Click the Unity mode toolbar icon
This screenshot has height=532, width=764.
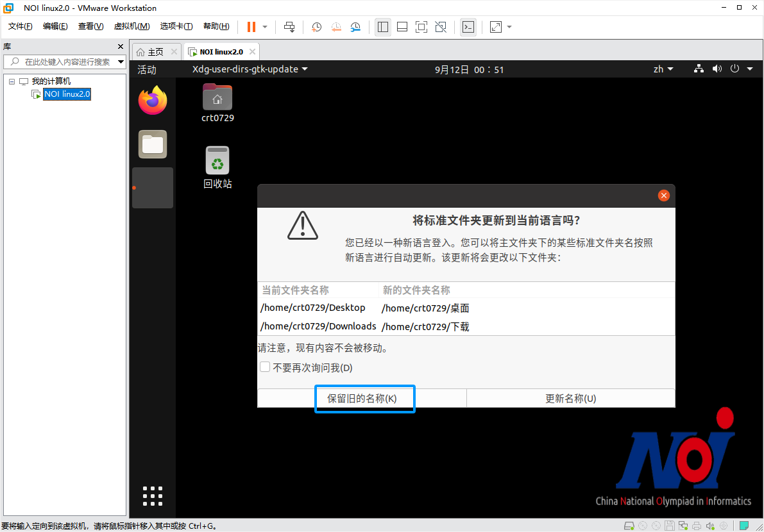441,27
